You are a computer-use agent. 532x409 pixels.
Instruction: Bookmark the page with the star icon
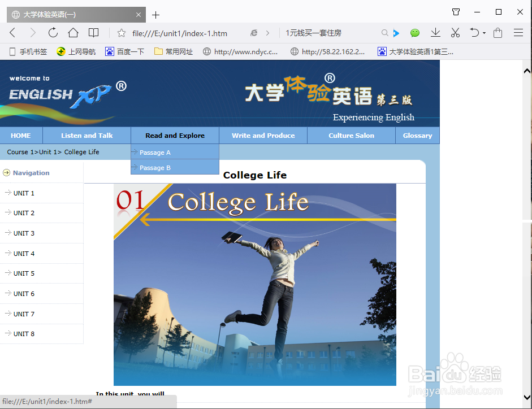pos(121,33)
